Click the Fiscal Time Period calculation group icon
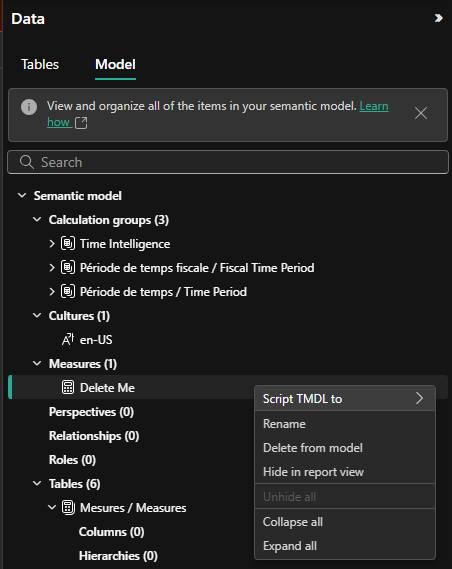Image resolution: width=452 pixels, height=569 pixels. (x=68, y=267)
